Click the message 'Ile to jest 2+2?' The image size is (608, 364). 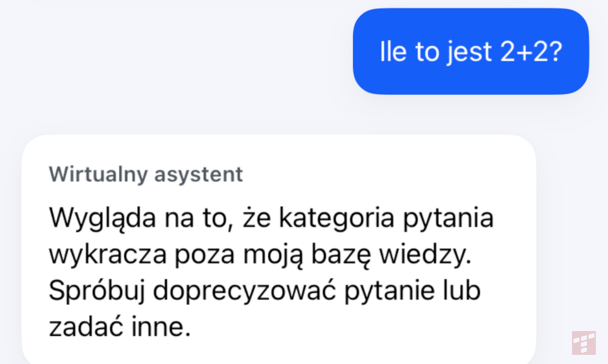point(470,51)
